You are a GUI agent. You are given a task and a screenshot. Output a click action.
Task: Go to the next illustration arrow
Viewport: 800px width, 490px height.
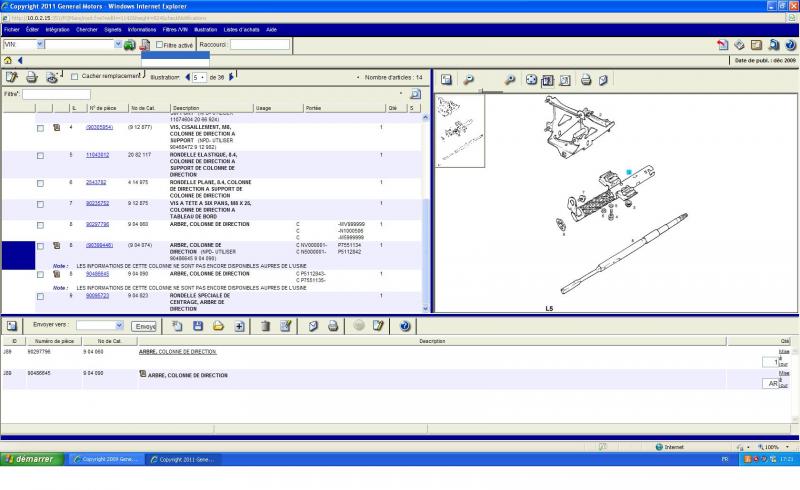232,77
